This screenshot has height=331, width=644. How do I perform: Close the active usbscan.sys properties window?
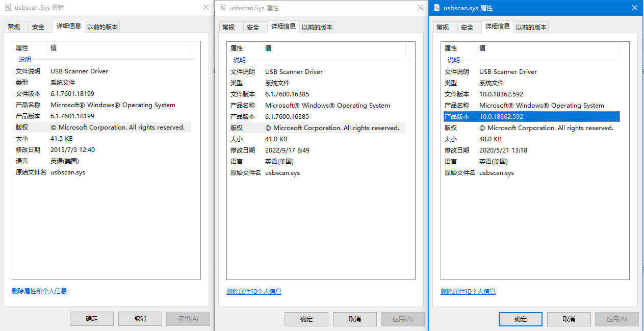[x=634, y=8]
